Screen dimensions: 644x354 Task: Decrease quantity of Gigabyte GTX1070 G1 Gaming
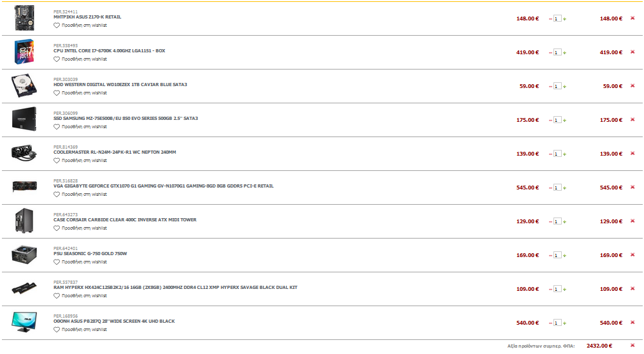[550, 188]
